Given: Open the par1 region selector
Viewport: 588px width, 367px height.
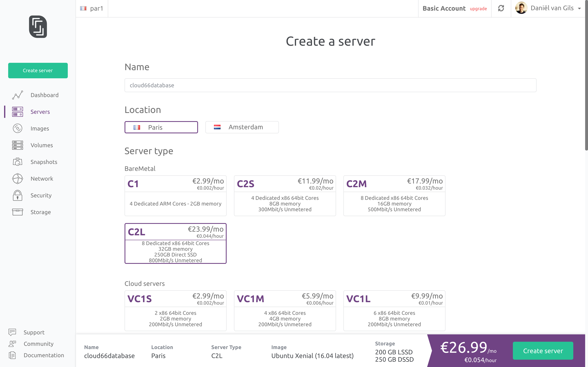Looking at the screenshot, I should point(92,8).
